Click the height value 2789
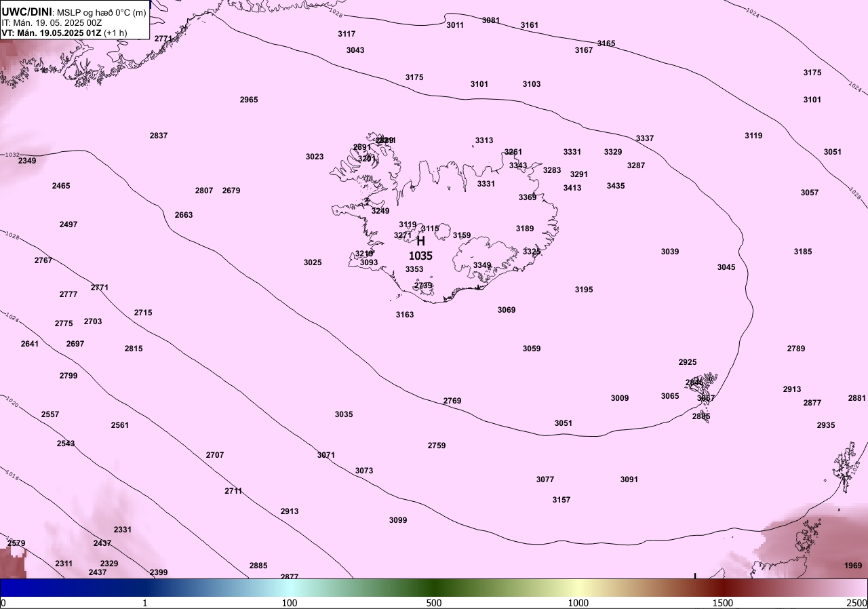The image size is (868, 609). coord(796,349)
